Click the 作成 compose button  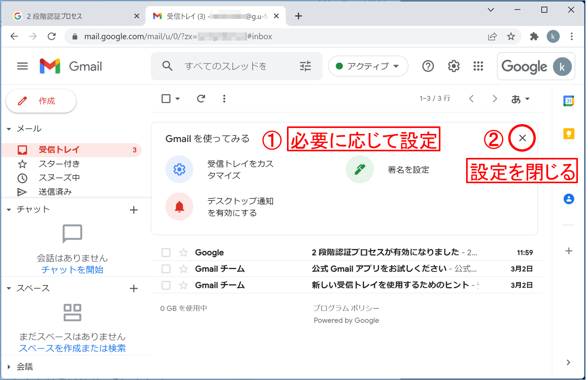(41, 101)
